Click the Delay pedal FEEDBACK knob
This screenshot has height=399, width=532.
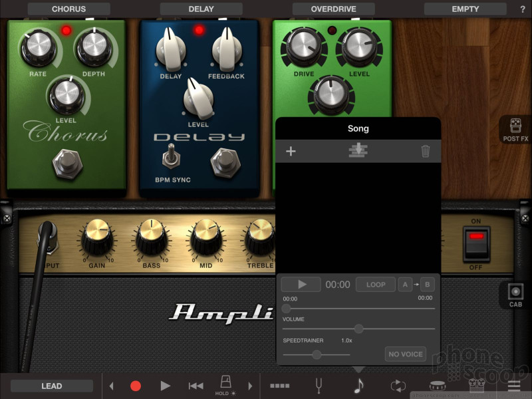[227, 51]
